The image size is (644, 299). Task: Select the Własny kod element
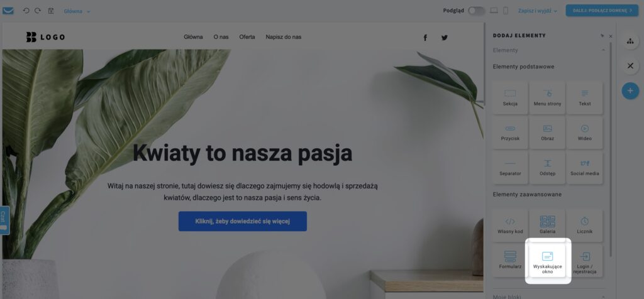510,225
